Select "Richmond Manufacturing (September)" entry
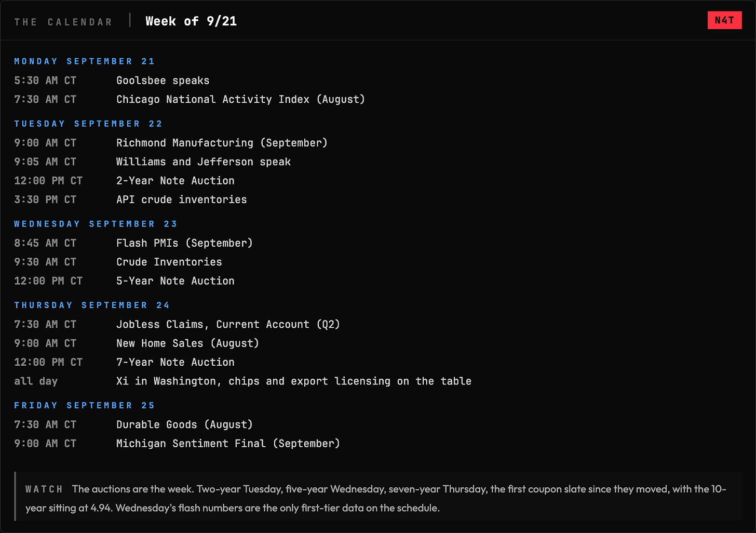This screenshot has width=756, height=533. coord(222,143)
